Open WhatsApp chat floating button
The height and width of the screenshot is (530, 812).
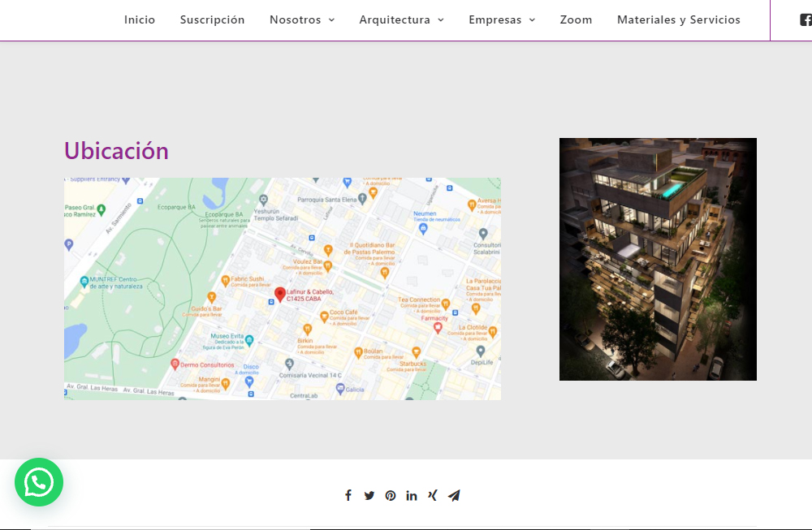point(39,482)
